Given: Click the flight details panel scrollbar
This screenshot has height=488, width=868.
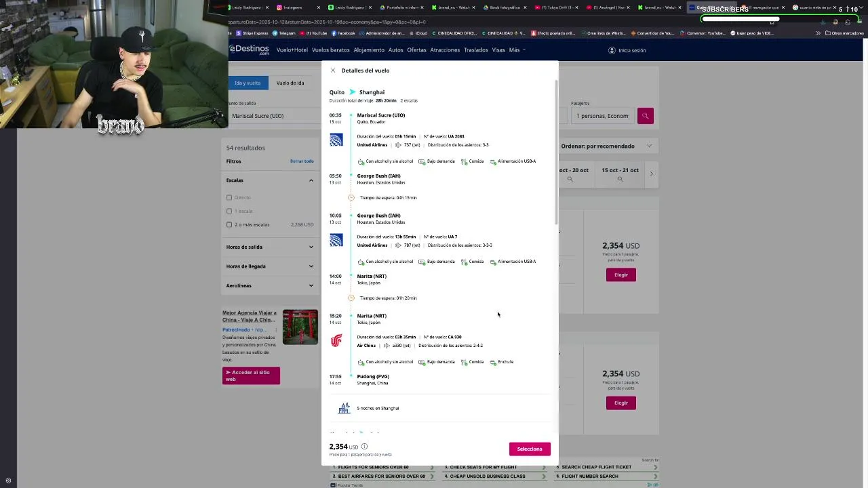Looking at the screenshot, I should [x=557, y=152].
